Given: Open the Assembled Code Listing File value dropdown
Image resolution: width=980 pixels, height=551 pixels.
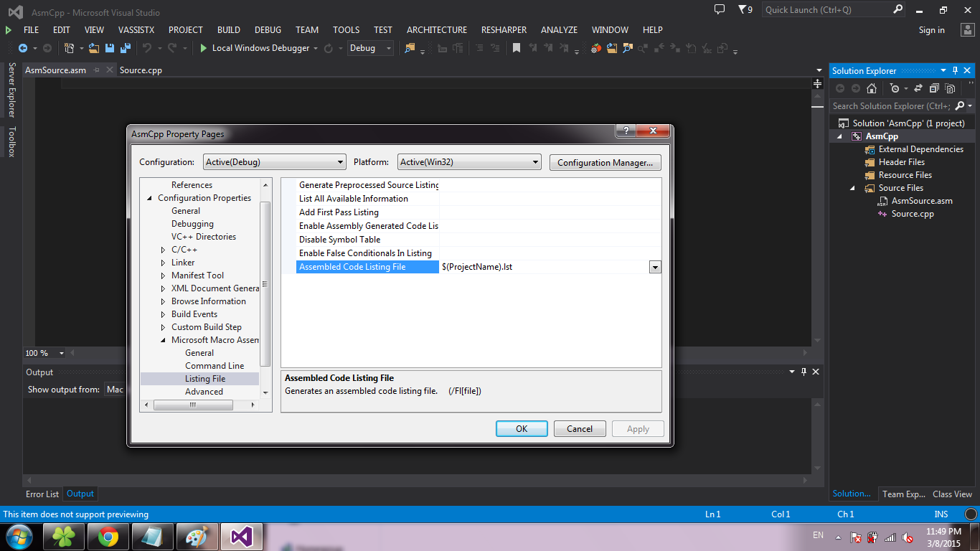Looking at the screenshot, I should point(654,267).
